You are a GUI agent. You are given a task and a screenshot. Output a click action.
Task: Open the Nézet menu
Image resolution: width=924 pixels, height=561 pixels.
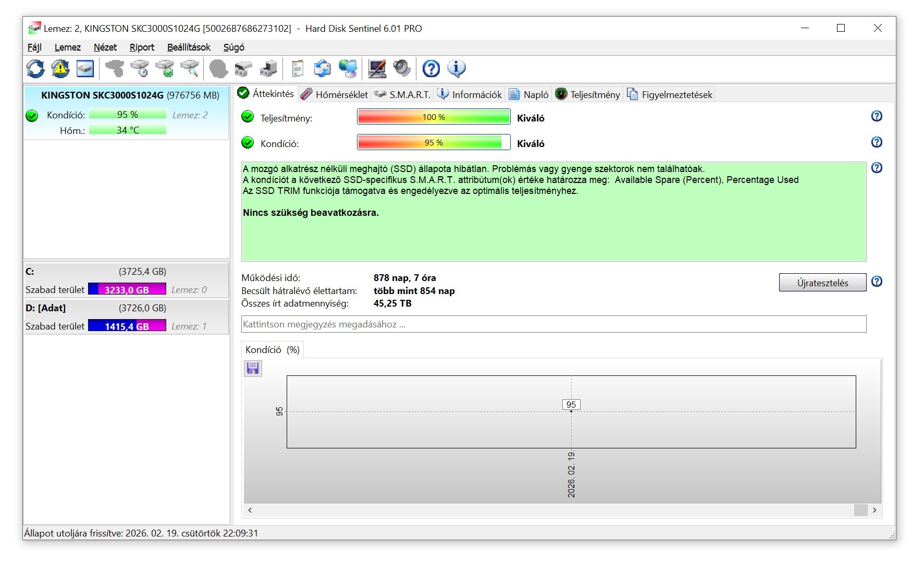click(x=105, y=47)
